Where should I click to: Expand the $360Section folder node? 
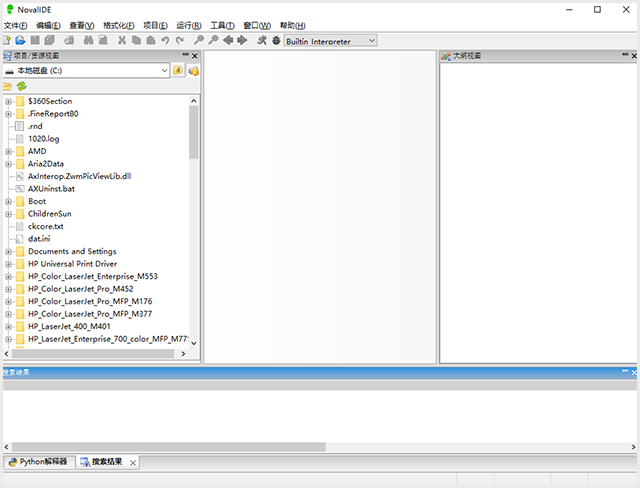[9, 101]
